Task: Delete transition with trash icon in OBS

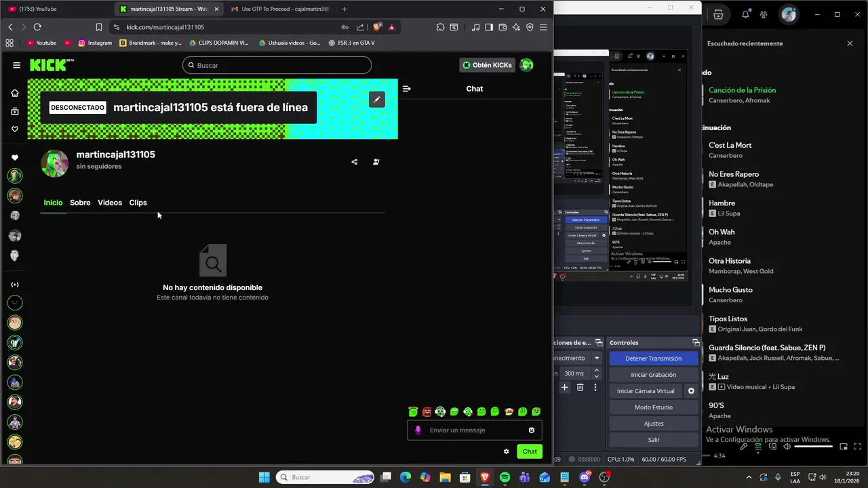Action: tap(580, 387)
